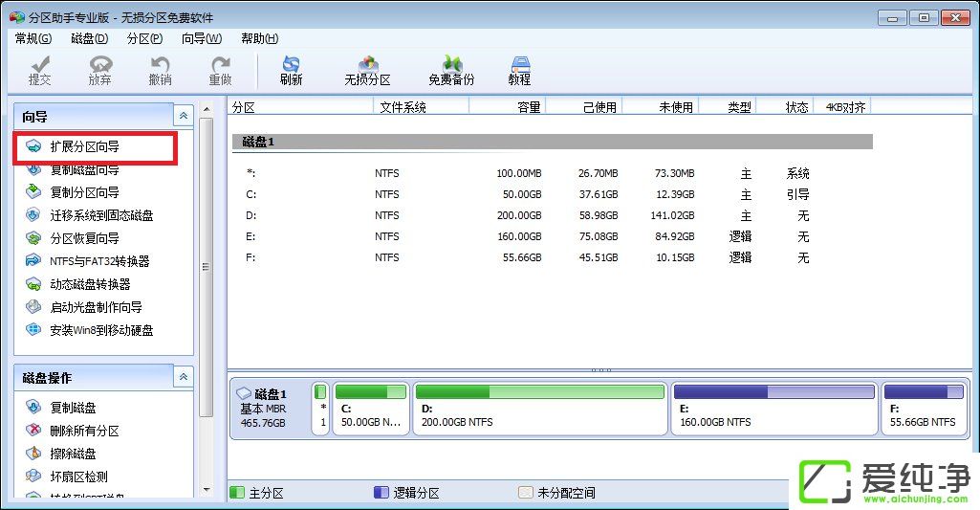
Task: Click the 磁盘1 group header bar
Action: pos(553,142)
